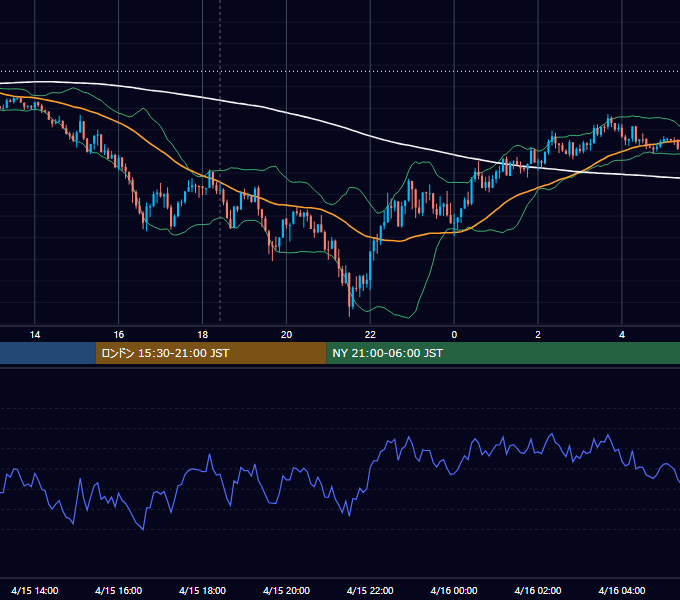
Task: Click the blue session bar before ロンドン
Action: [48, 353]
